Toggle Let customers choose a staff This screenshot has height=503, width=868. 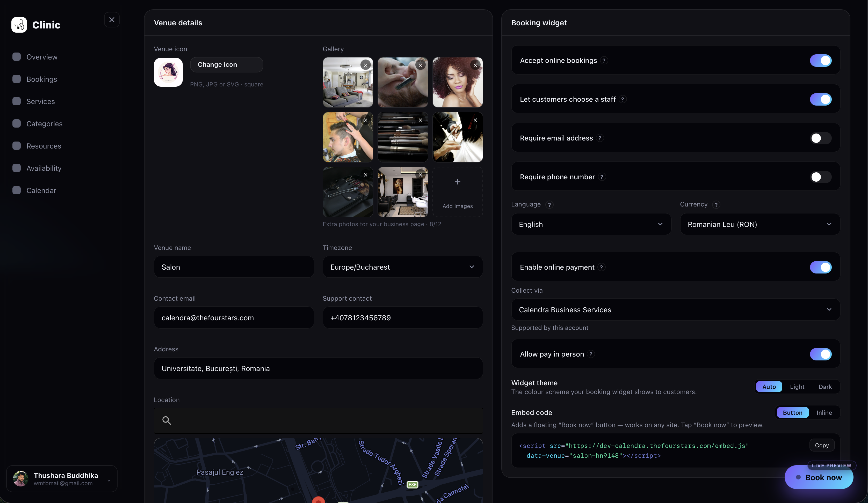coord(820,100)
